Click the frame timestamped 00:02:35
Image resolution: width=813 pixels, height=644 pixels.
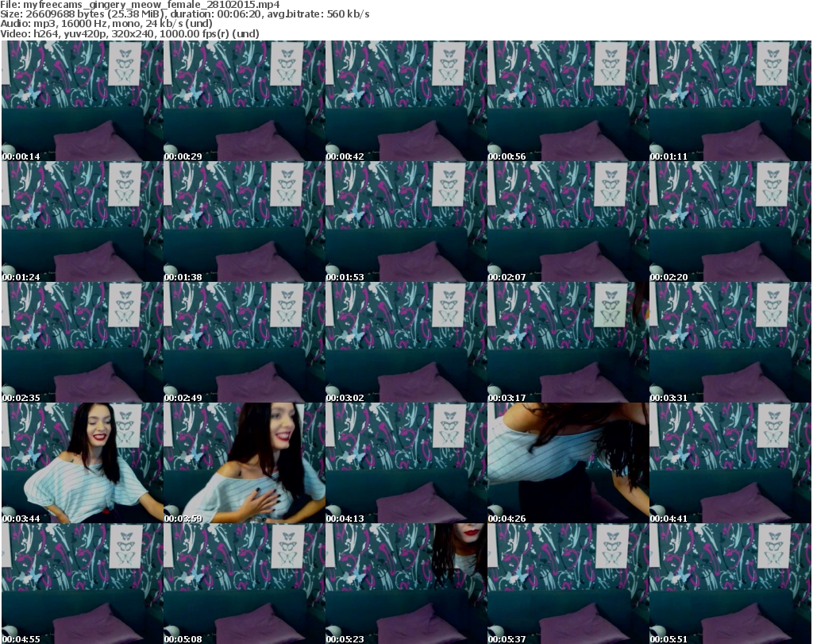pyautogui.click(x=82, y=342)
